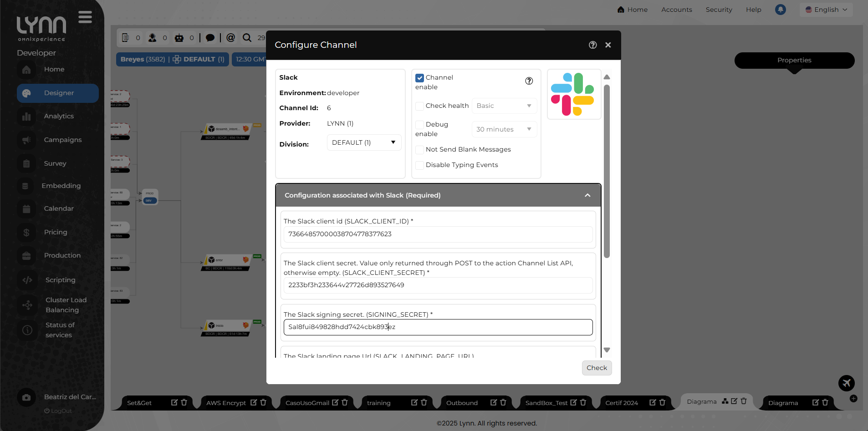Click the help question mark in Configure Channel
Screen dimensions: 868x431
click(x=593, y=45)
